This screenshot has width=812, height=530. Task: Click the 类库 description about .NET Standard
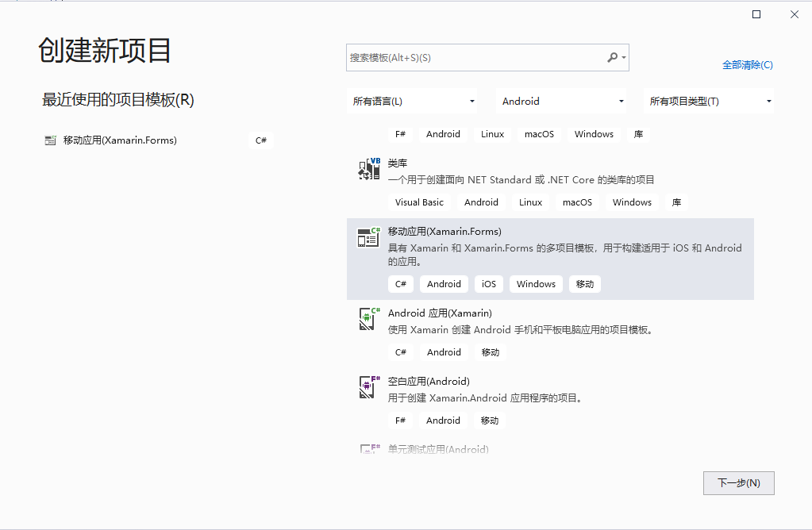click(521, 180)
